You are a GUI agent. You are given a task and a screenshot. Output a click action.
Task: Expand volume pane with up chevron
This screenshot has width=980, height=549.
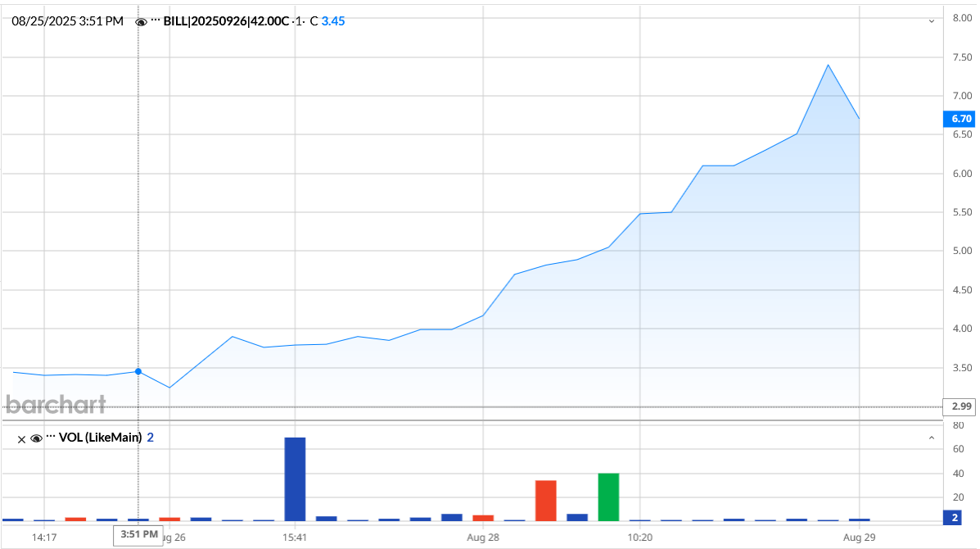[x=931, y=438]
